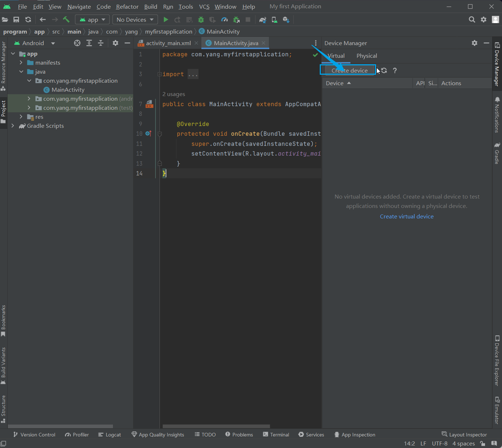The image size is (502, 448).
Task: Click Sync Project with Gradle Files icon
Action: click(263, 19)
